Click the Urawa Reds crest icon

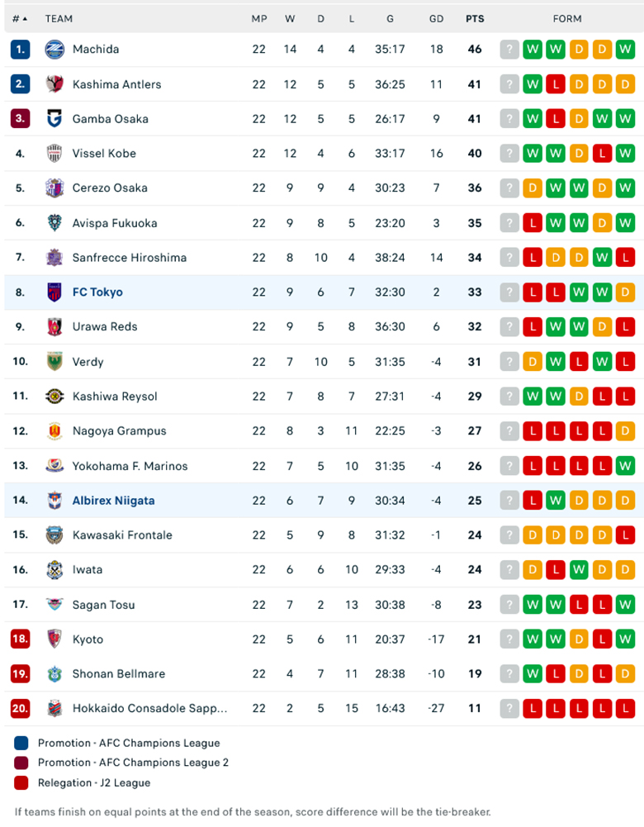[x=54, y=327]
